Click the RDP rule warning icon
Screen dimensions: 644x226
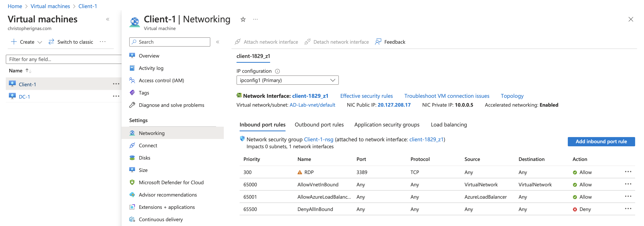[x=300, y=172]
